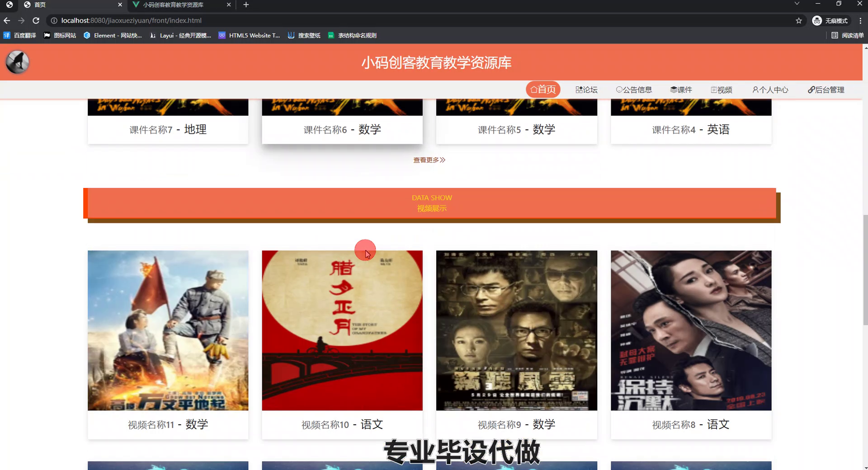868x470 pixels.
Task: Switch to the 首页 browser tab
Action: 72,5
